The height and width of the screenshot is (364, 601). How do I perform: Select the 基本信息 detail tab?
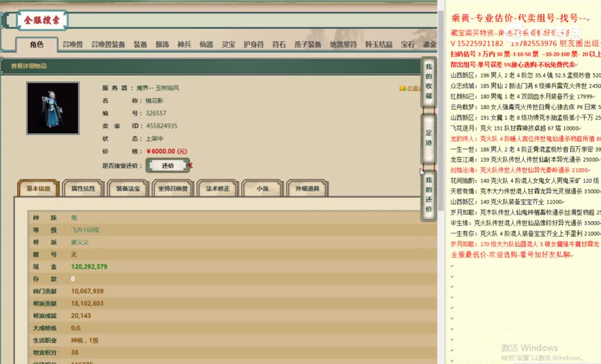coord(38,189)
